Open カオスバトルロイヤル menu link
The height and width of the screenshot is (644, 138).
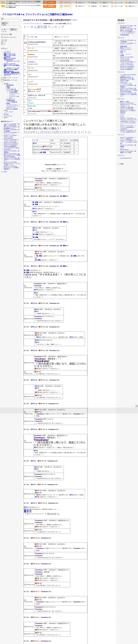coord(10,64)
